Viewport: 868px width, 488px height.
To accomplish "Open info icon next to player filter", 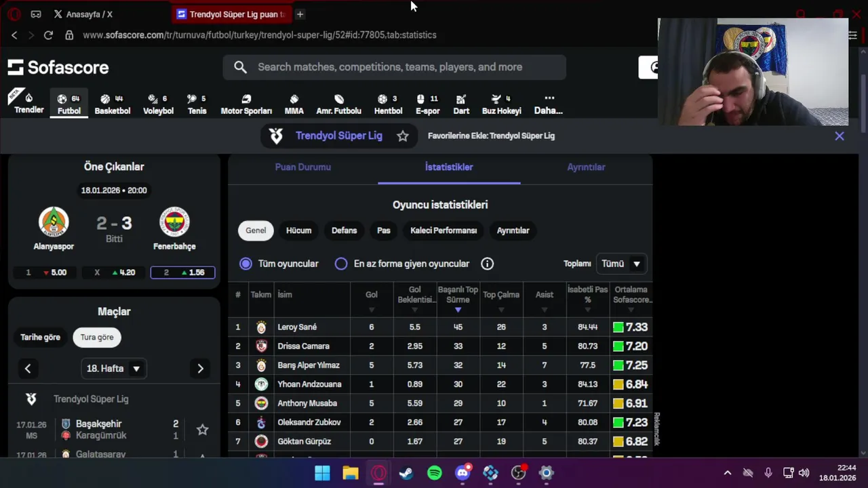I will click(x=487, y=264).
